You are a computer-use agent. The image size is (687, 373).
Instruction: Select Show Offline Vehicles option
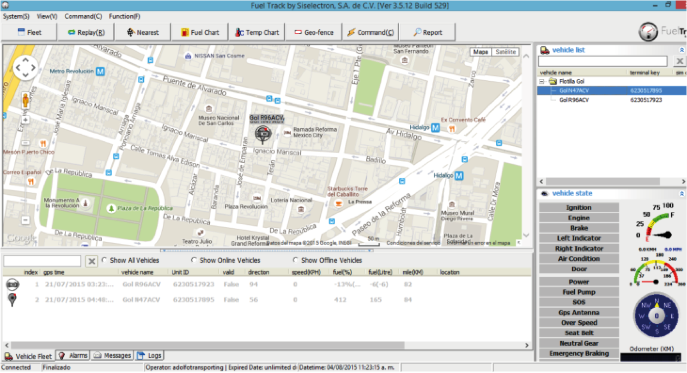point(296,260)
